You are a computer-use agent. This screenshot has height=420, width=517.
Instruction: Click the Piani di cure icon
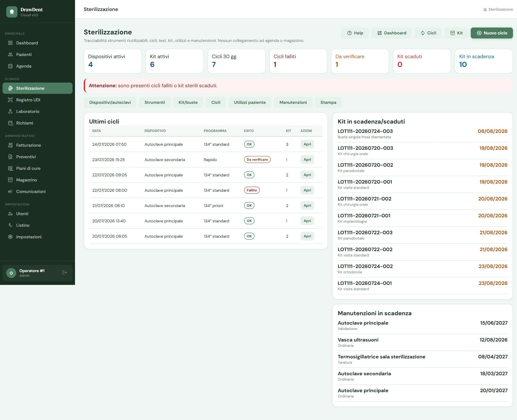click(x=10, y=168)
